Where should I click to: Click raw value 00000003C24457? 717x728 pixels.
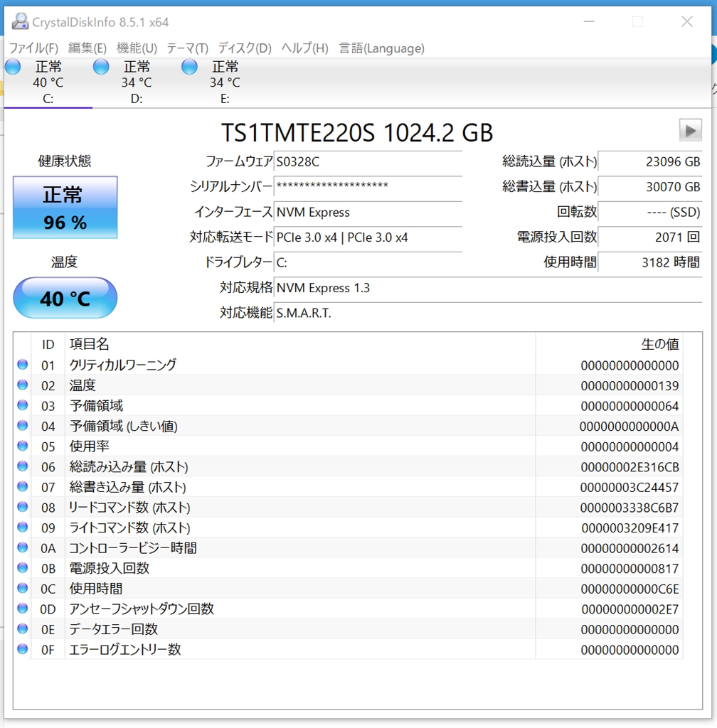tap(630, 488)
